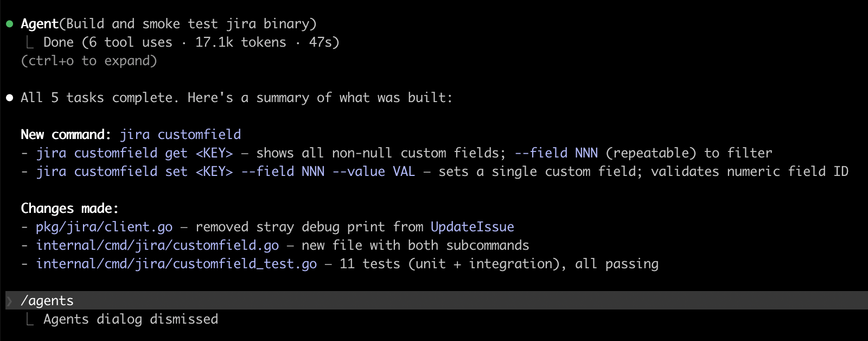Click the jira customfield command title

pos(180,135)
